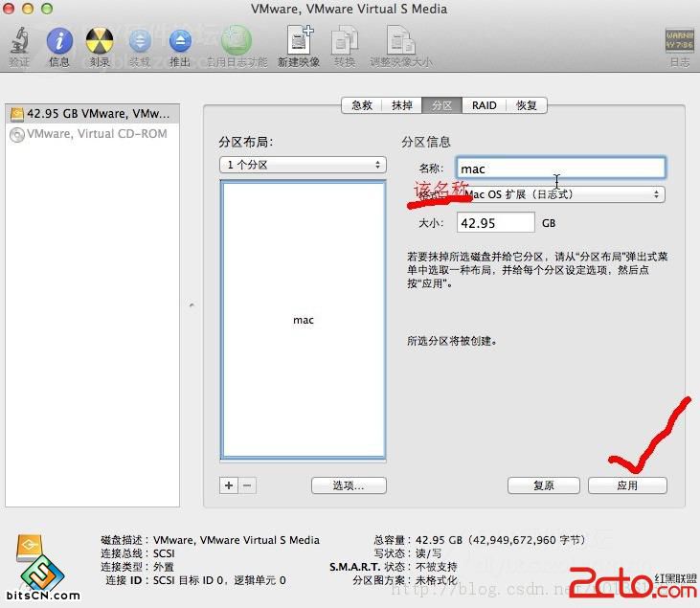Image resolution: width=700 pixels, height=608 pixels.
Task: Switch to the First Aid (急救) tab
Action: click(x=362, y=105)
